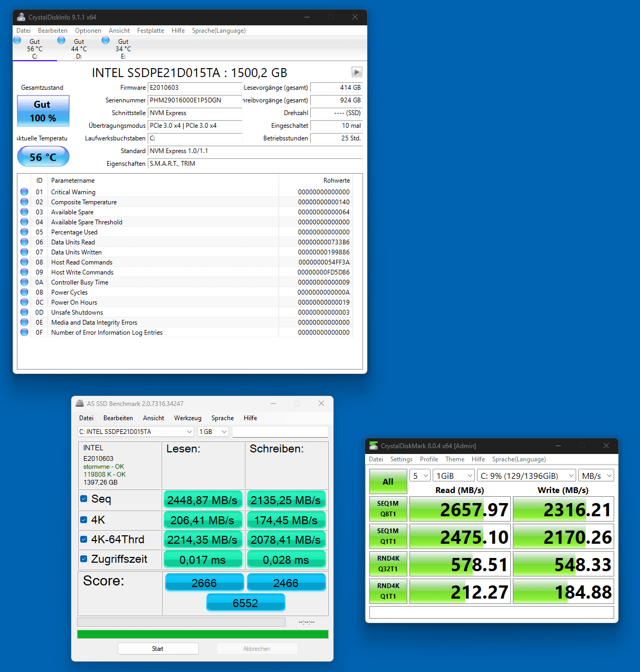
Task: Click the Start button in AS SSD
Action: tap(158, 648)
